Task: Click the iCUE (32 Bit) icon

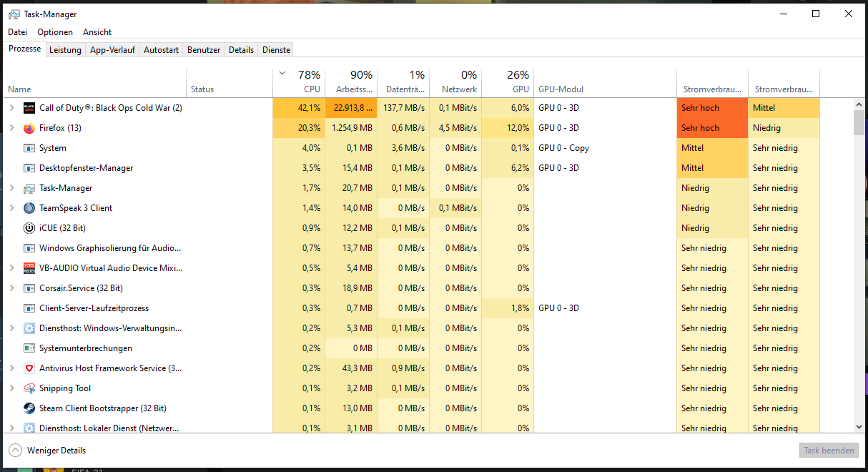Action: [29, 228]
